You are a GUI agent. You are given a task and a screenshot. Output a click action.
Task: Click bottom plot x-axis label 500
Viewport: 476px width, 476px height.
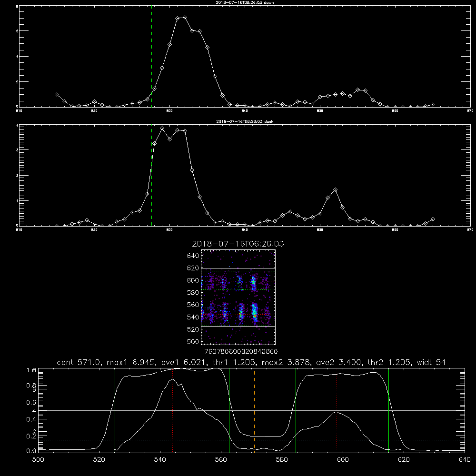[38, 460]
